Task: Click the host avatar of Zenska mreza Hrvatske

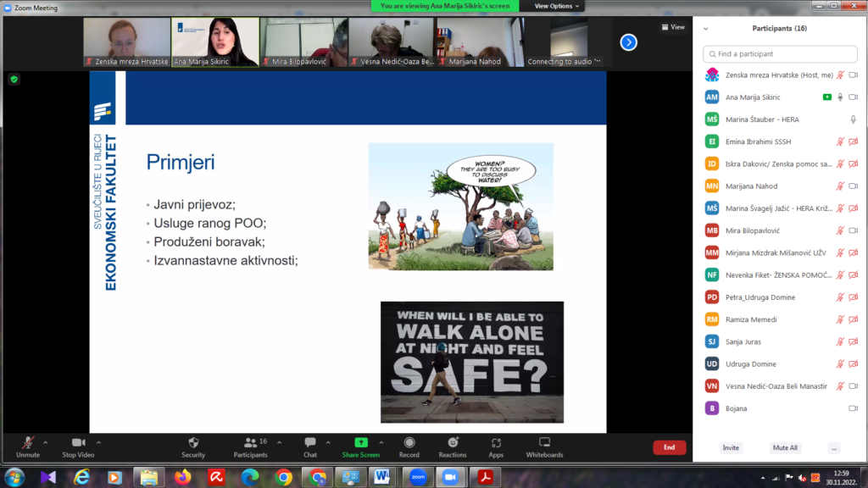Action: pyautogui.click(x=712, y=75)
